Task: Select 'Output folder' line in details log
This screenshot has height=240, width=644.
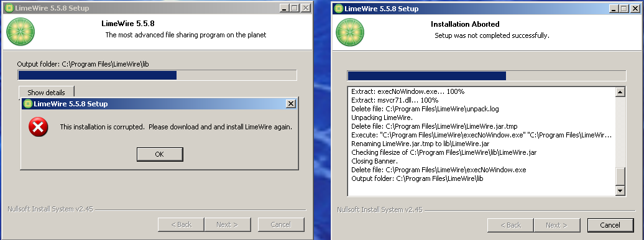Action: pos(417,178)
